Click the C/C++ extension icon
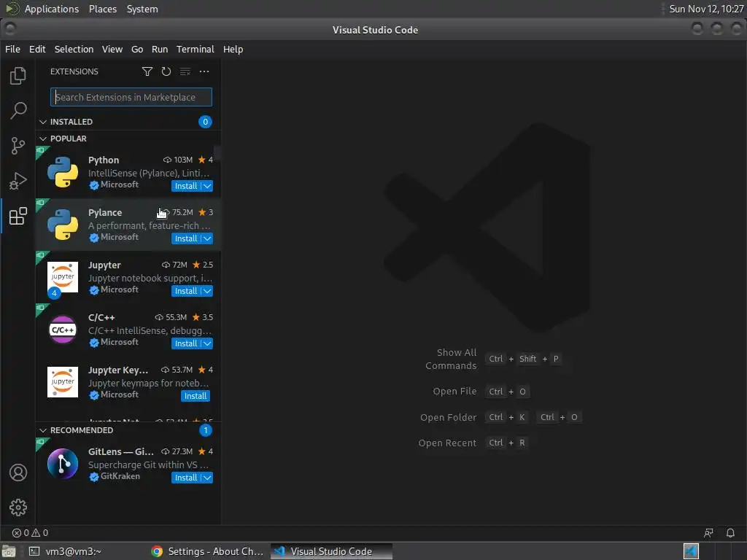This screenshot has width=747, height=560. click(63, 330)
